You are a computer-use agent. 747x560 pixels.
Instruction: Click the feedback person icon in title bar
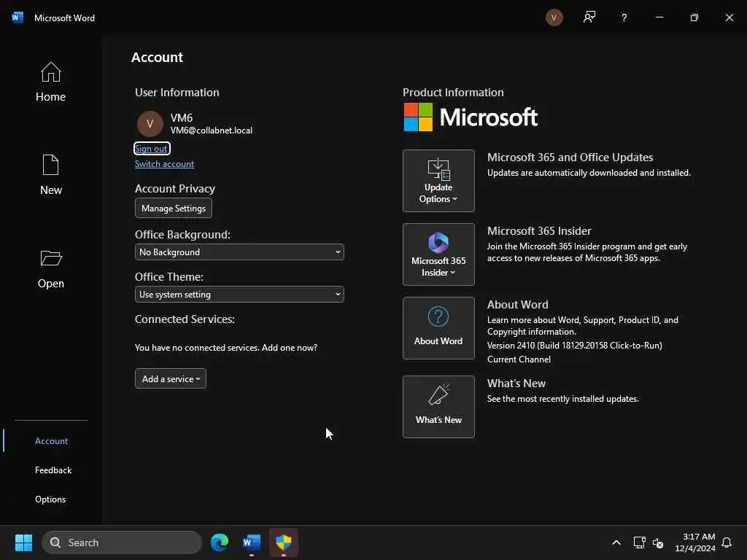pyautogui.click(x=589, y=17)
